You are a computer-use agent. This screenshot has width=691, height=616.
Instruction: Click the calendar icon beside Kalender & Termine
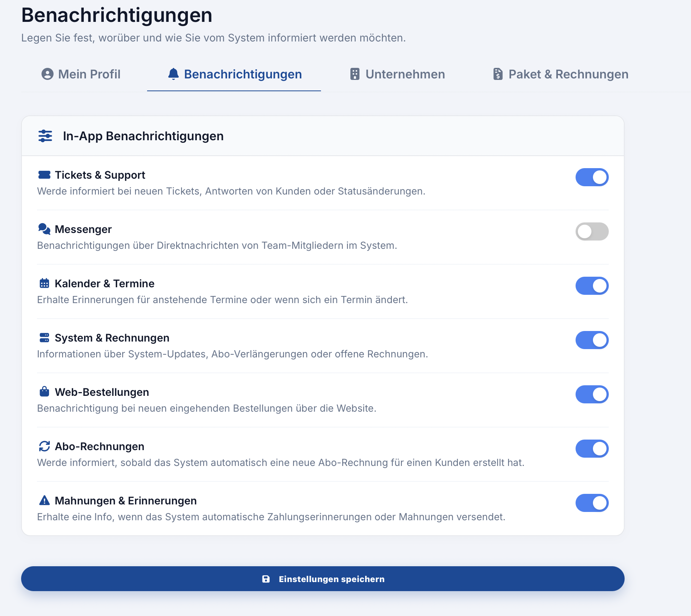point(45,283)
